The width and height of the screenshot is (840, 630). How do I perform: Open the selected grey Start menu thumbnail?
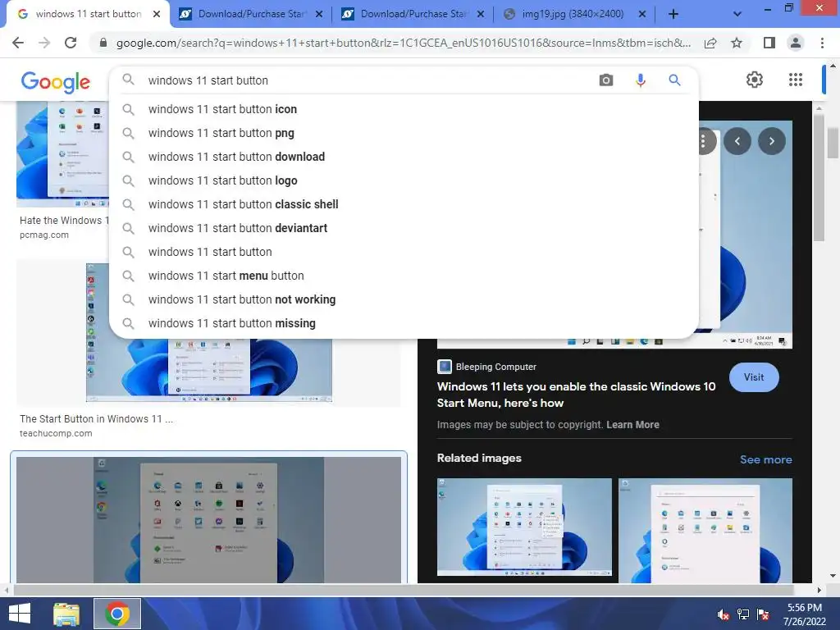209,519
